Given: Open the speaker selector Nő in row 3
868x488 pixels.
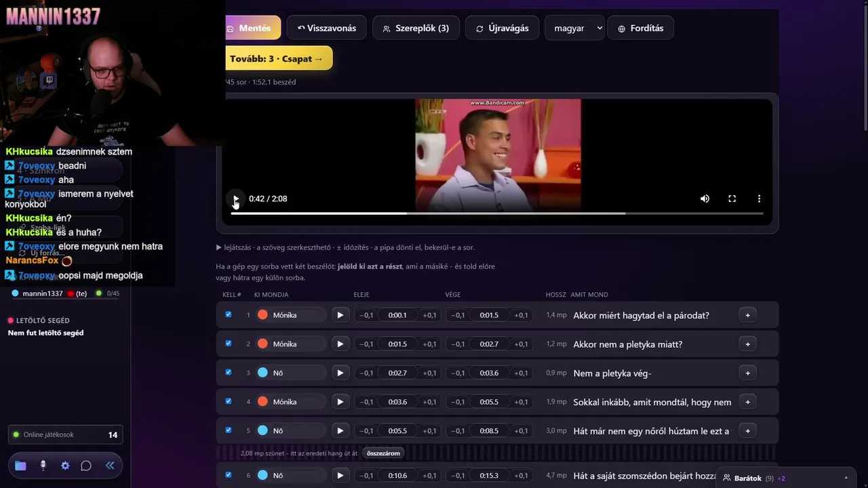Looking at the screenshot, I should [291, 373].
